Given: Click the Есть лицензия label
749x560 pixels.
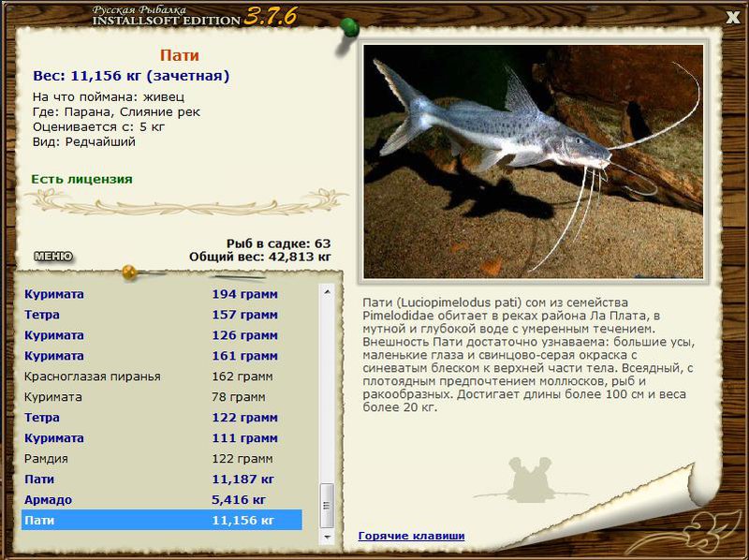Looking at the screenshot, I should click(x=81, y=179).
